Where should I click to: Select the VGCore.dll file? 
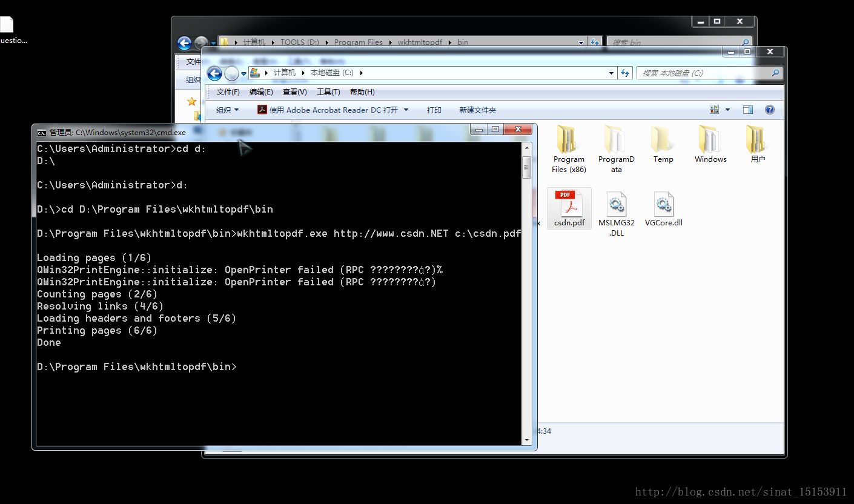pyautogui.click(x=663, y=209)
